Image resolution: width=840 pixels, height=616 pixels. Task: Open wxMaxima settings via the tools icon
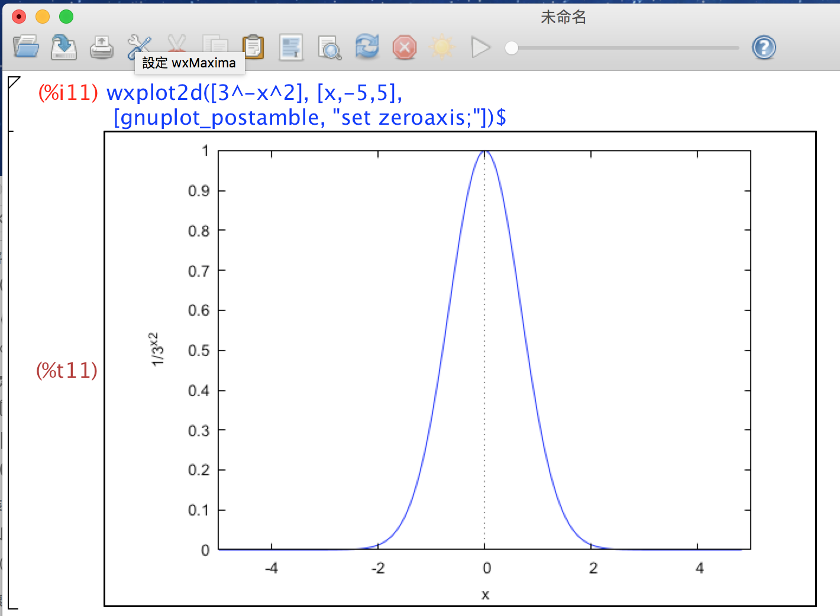coord(139,46)
